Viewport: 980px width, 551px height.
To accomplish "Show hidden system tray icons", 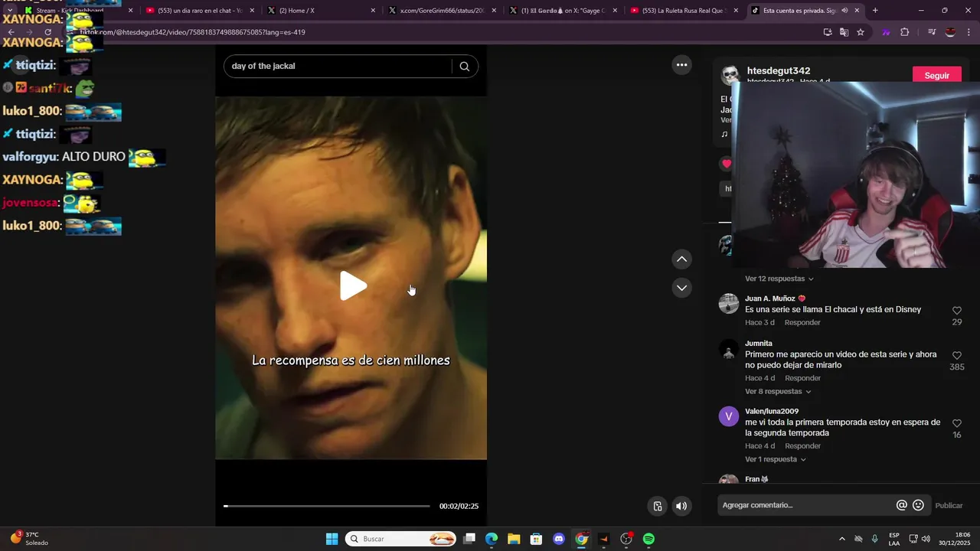I will 842,539.
